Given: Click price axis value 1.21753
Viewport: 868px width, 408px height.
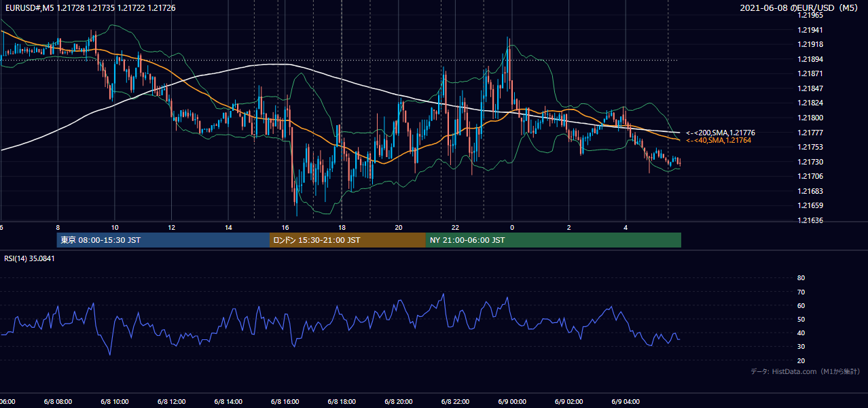Looking at the screenshot, I should [x=810, y=147].
